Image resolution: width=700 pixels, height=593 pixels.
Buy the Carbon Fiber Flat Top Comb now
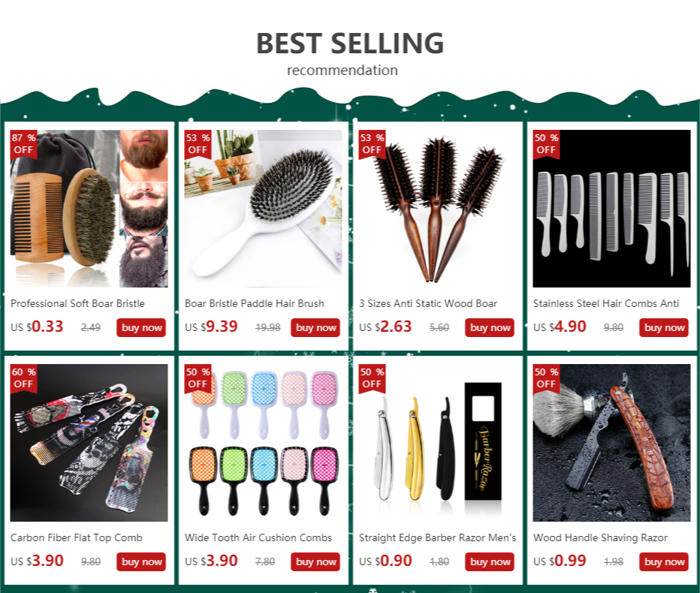[x=141, y=561]
